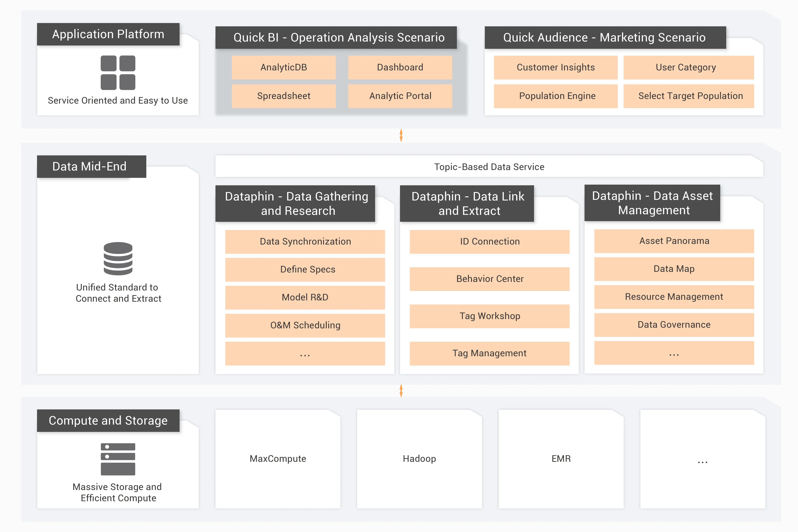Click the server rack storage icon
Image resolution: width=798 pixels, height=532 pixels.
tap(118, 459)
